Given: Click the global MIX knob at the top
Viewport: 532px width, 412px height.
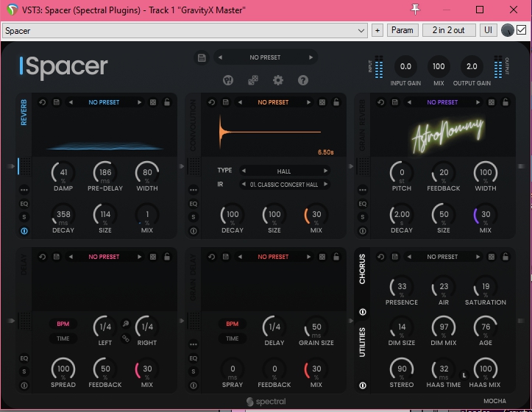Looking at the screenshot, I should [439, 66].
